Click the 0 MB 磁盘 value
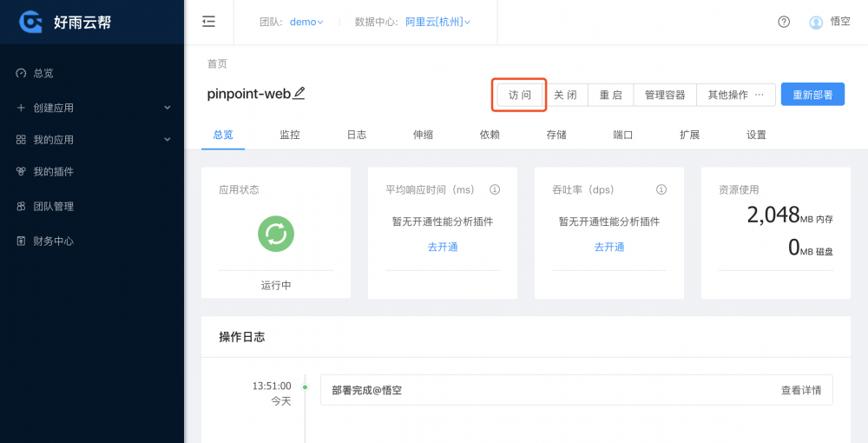 pos(811,248)
